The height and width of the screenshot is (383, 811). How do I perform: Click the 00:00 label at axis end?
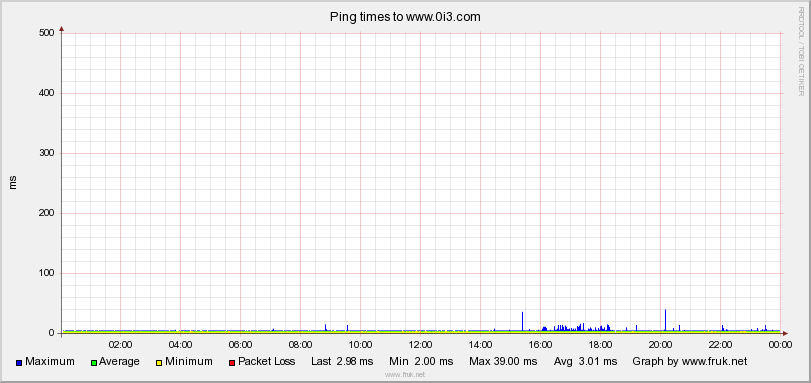[780, 344]
